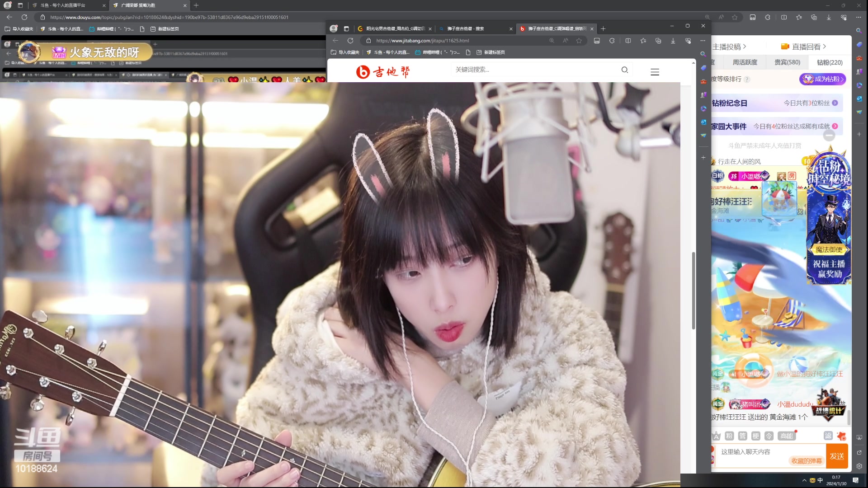Image resolution: width=868 pixels, height=488 pixels.
Task: Open read-aloud icon in jitabang address bar
Action: point(565,41)
